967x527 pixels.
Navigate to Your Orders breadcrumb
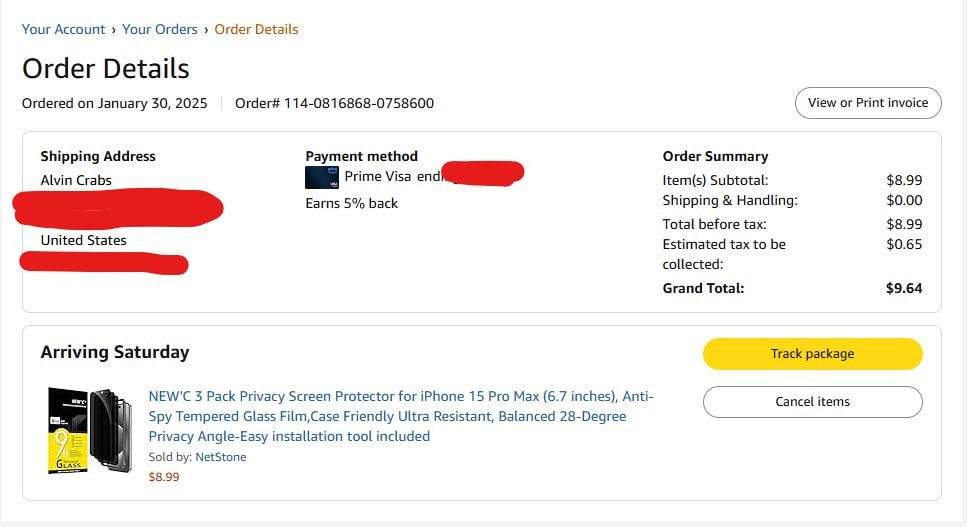click(x=160, y=29)
